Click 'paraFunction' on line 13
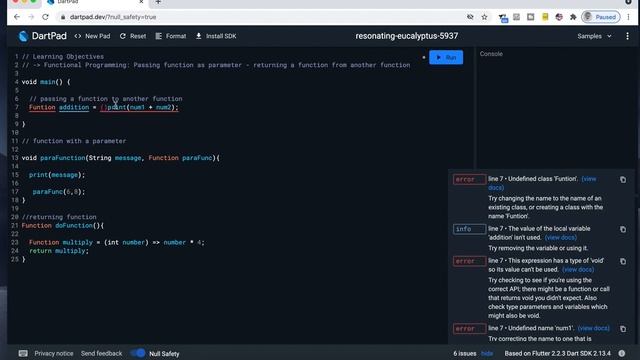Screen dimensions: 640x360 coord(62,158)
